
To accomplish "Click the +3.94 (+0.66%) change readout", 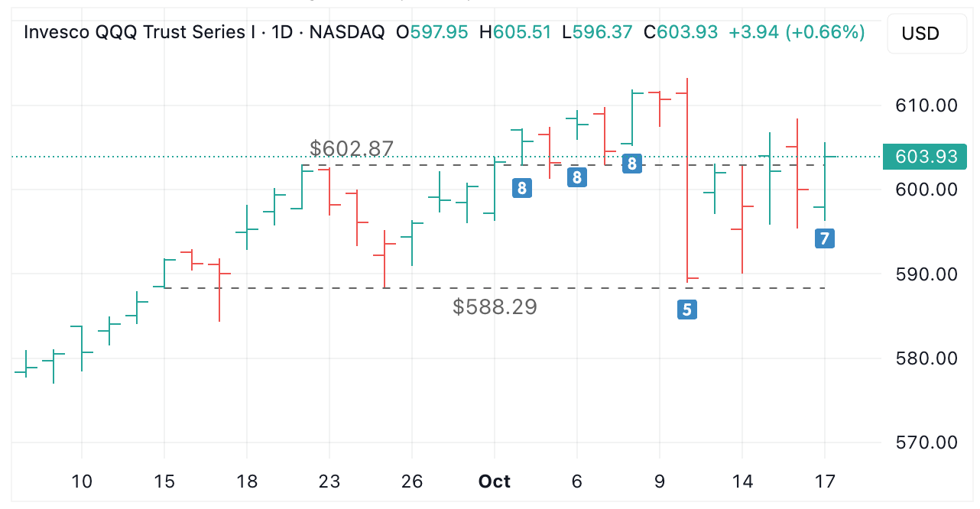I will click(x=797, y=32).
